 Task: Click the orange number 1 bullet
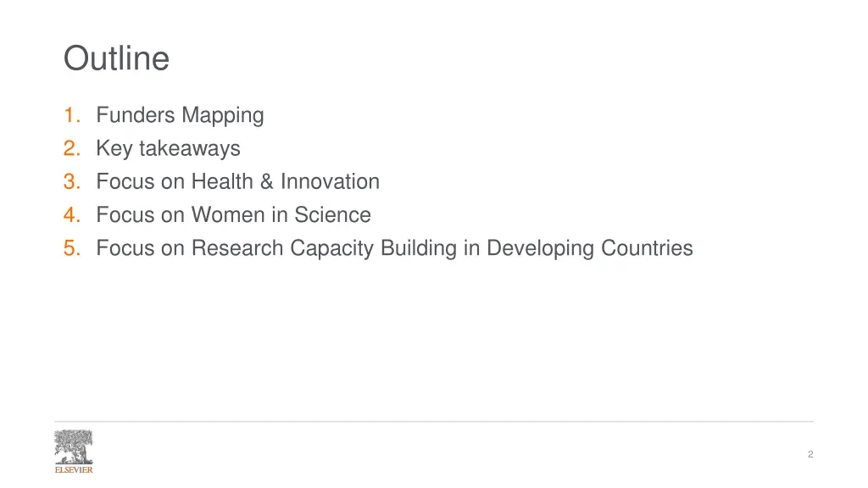[72, 115]
